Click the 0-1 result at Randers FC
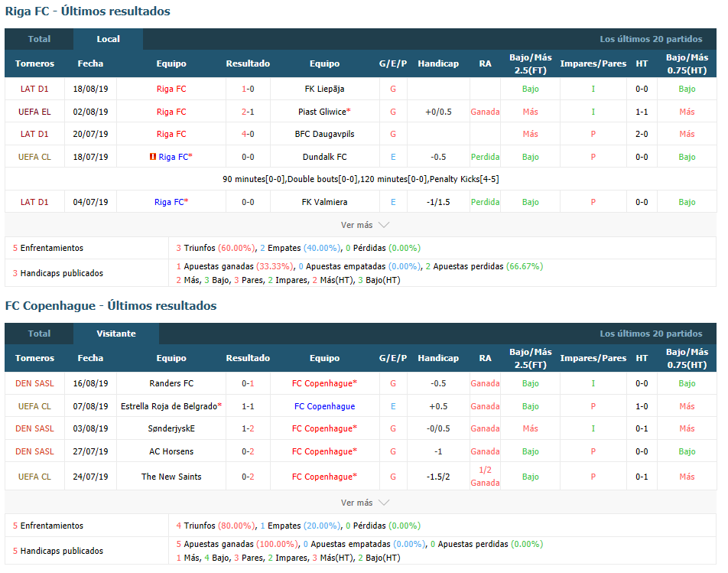The width and height of the screenshot is (728, 573). pos(248,383)
